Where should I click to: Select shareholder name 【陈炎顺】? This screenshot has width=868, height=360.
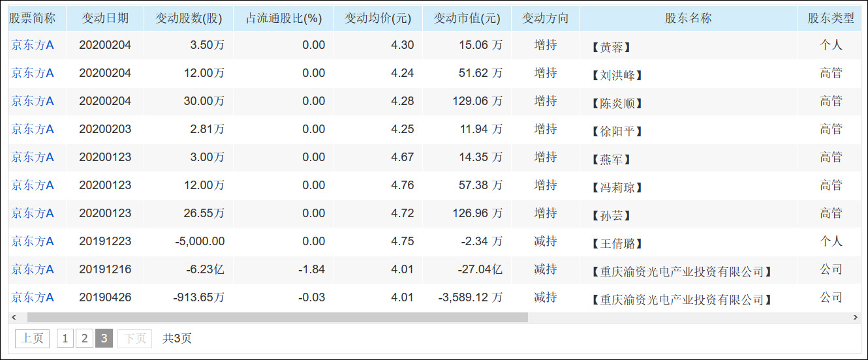(617, 103)
